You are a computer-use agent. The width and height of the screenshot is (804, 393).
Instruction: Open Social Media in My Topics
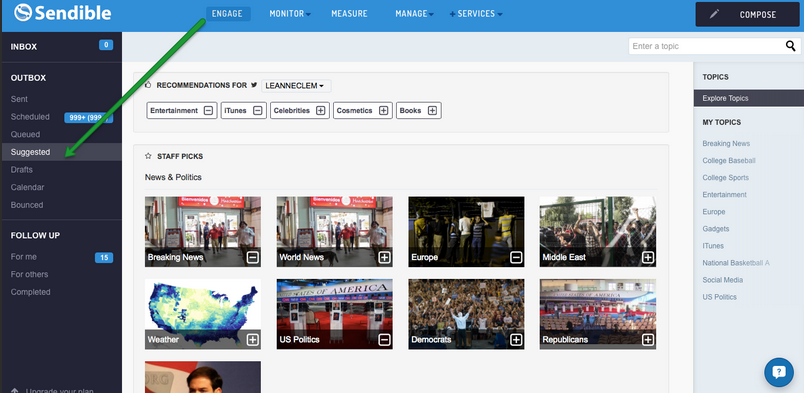point(722,280)
